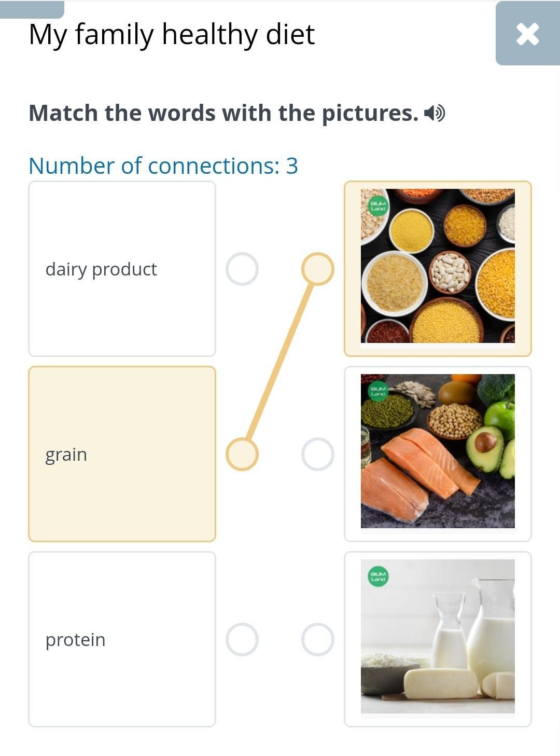Click the highlighted connector beside the grains picture
Image resolution: width=560 pixels, height=756 pixels.
[317, 269]
